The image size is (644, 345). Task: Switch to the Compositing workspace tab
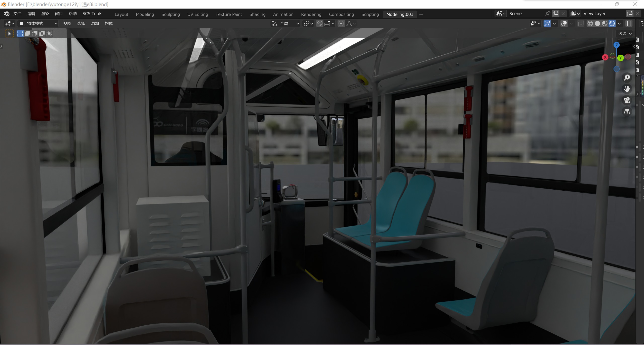coord(341,14)
